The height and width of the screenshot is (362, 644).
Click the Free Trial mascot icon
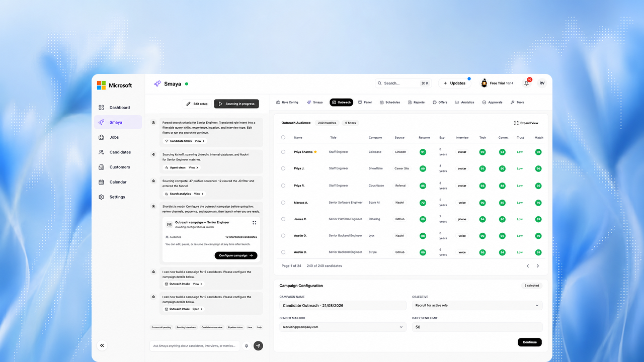coord(484,83)
